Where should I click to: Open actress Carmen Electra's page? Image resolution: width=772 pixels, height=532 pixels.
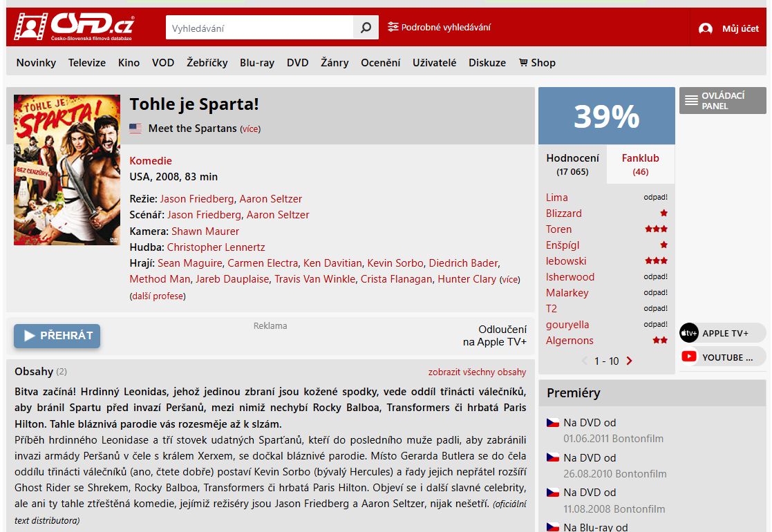click(x=263, y=263)
